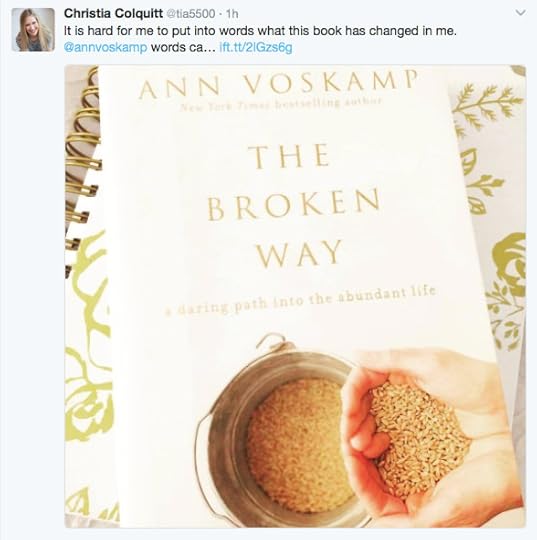Click the truncated 'words ca…' text
Screen dimensions: 537x540
tap(184, 47)
